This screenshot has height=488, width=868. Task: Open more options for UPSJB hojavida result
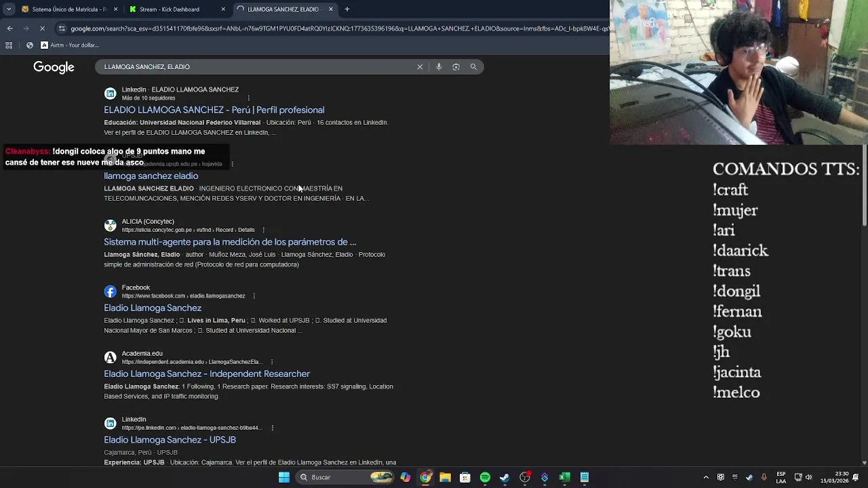pos(232,164)
